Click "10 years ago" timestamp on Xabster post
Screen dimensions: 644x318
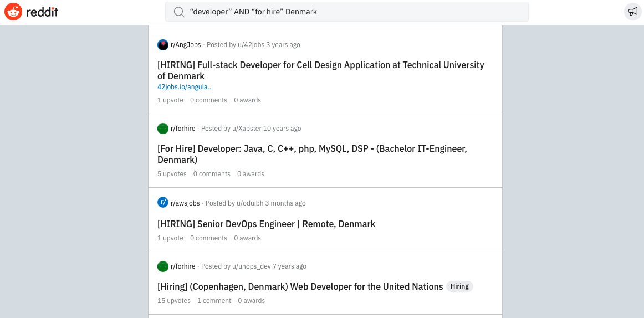tap(282, 129)
